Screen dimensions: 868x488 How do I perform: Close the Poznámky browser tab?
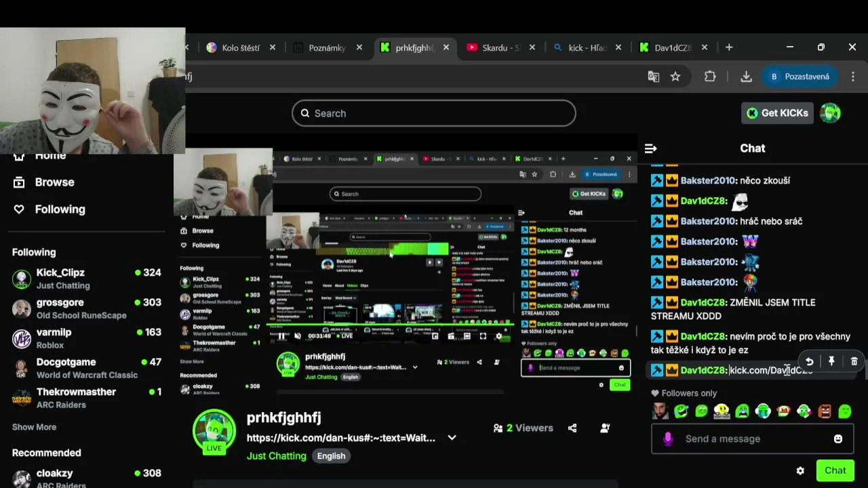pos(359,47)
